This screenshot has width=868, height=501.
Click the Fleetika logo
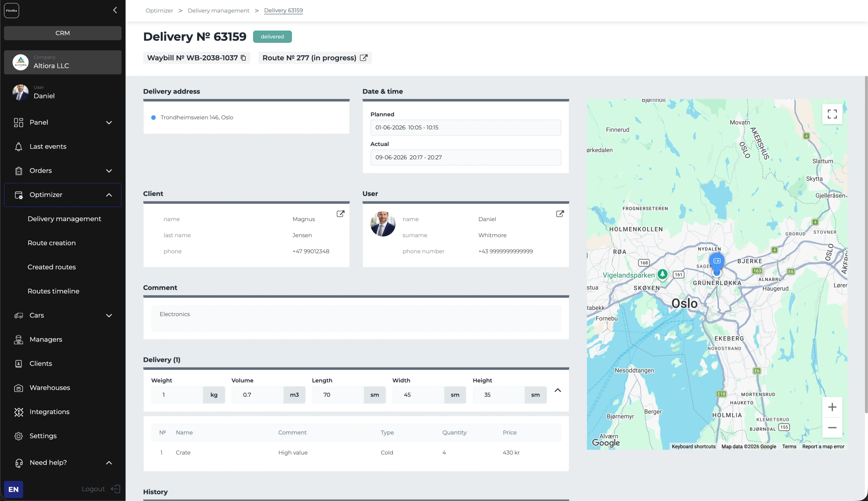tap(11, 10)
